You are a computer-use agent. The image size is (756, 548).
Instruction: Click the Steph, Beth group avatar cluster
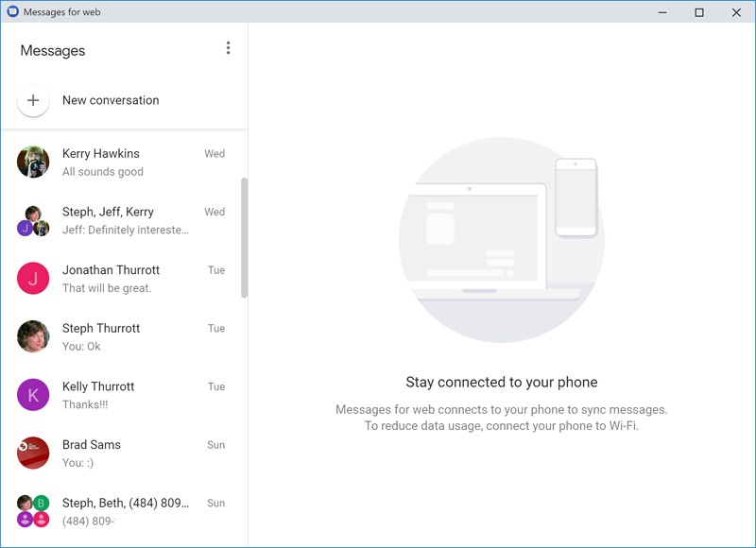tap(33, 511)
